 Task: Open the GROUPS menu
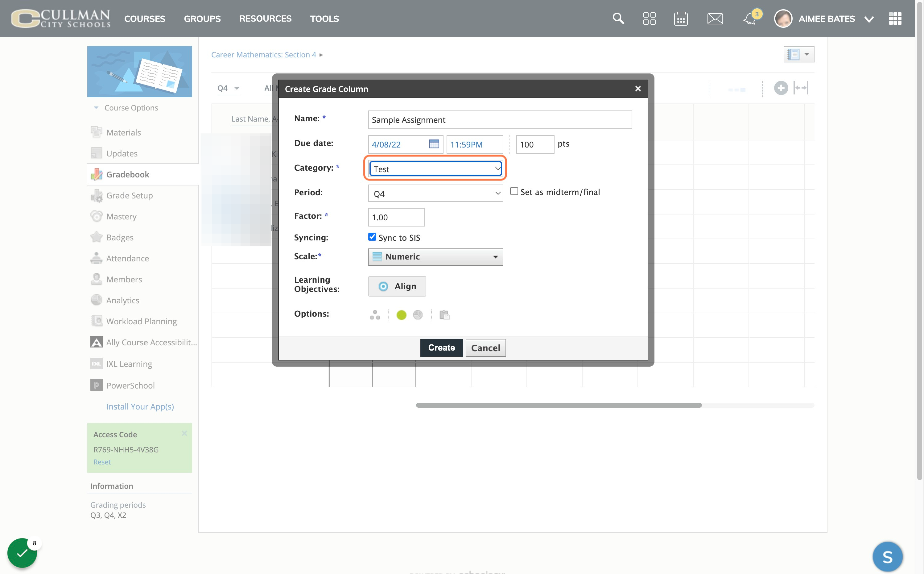click(x=202, y=19)
